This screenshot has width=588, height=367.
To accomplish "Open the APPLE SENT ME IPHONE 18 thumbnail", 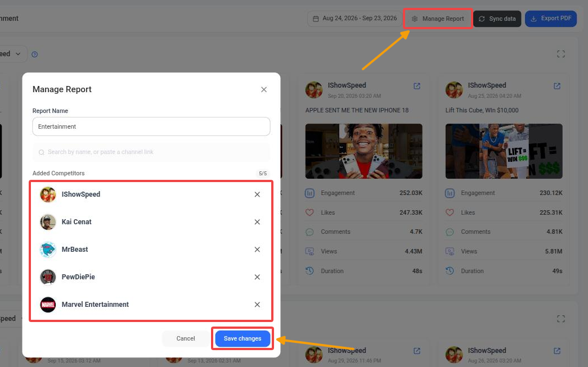I will click(363, 151).
